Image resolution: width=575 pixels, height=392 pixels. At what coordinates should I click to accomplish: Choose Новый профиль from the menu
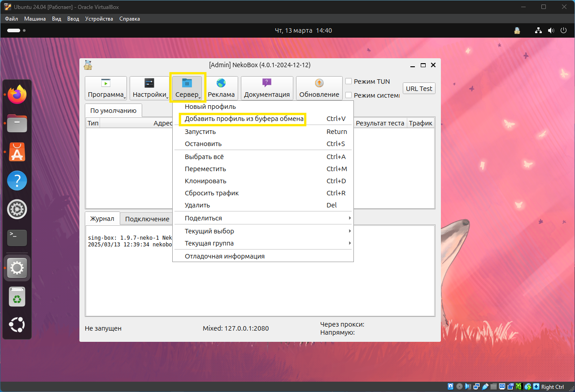tap(210, 107)
